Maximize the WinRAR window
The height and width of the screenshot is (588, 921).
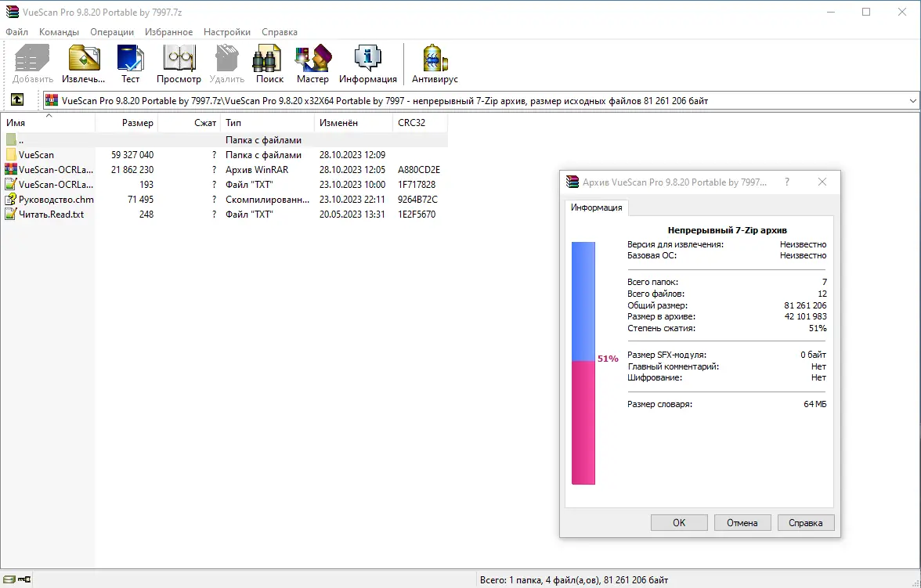(x=866, y=12)
